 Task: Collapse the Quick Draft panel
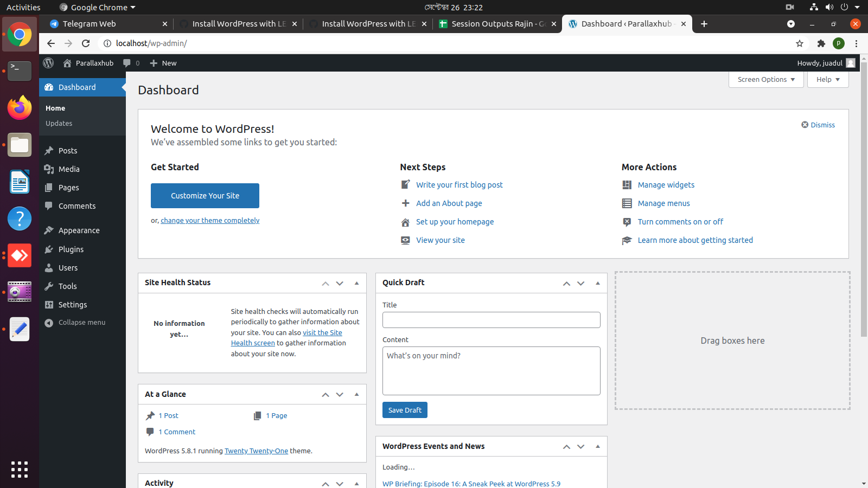coord(597,283)
